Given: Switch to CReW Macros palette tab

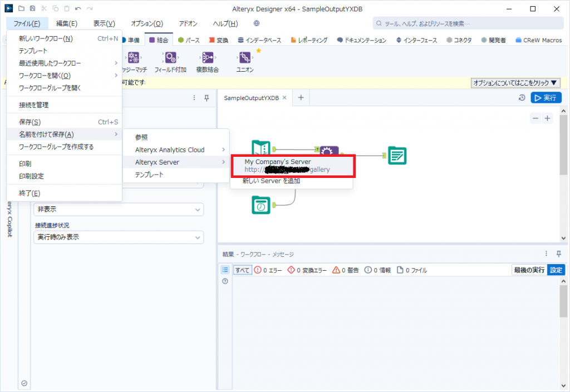Looking at the screenshot, I should pyautogui.click(x=539, y=40).
